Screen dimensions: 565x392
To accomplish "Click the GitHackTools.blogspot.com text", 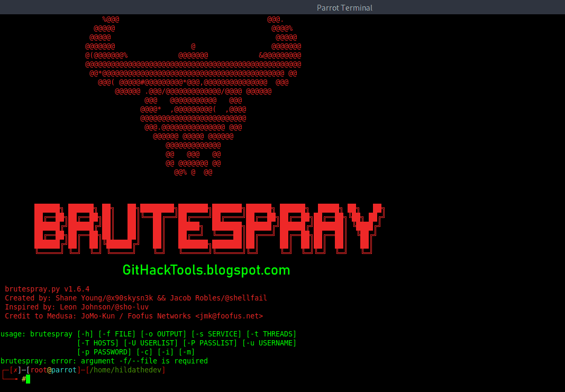I will click(x=206, y=270).
